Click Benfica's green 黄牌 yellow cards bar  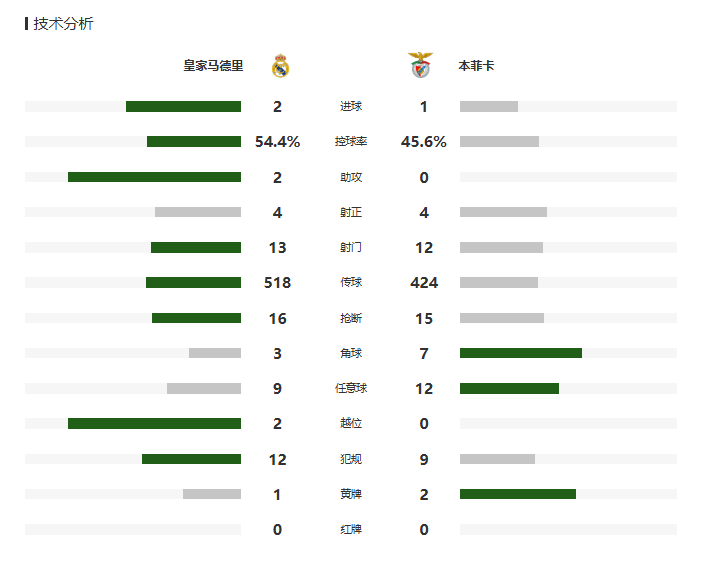(518, 494)
